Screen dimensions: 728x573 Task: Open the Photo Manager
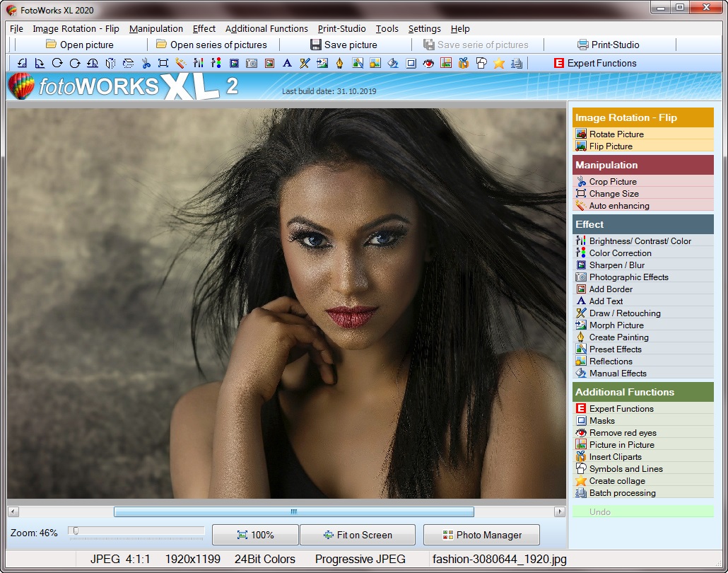[481, 535]
